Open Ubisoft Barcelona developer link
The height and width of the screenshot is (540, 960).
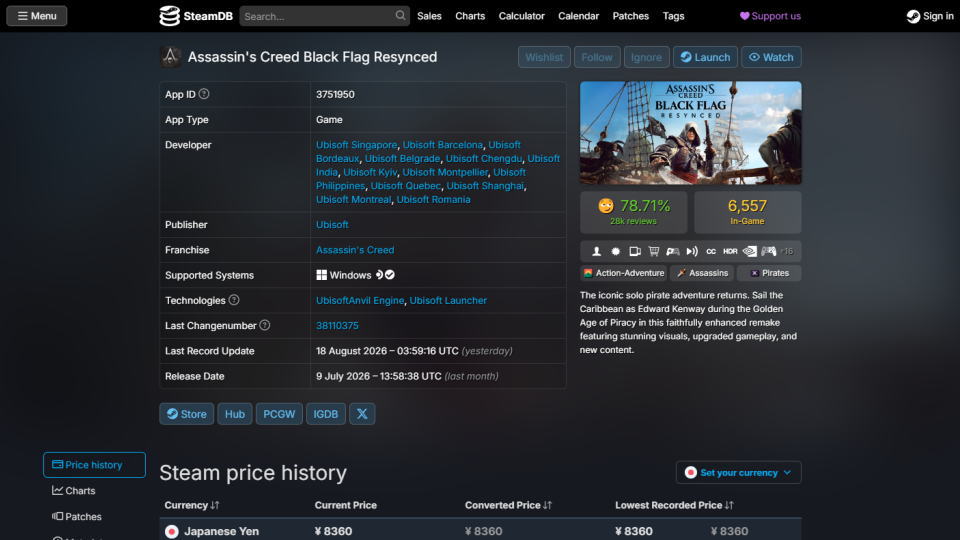pos(442,144)
